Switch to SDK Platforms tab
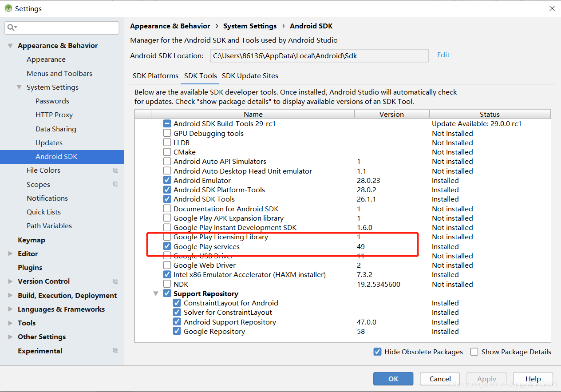561x392 pixels. 155,76
